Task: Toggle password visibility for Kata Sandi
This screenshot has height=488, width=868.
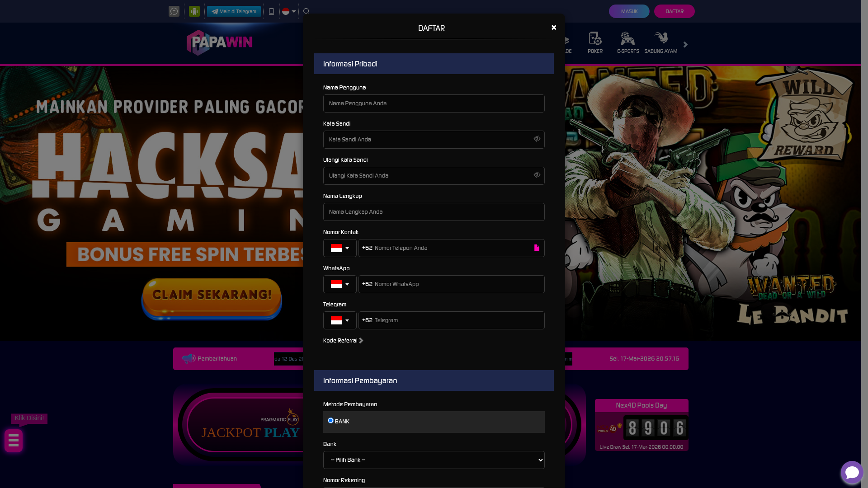Action: tap(537, 139)
